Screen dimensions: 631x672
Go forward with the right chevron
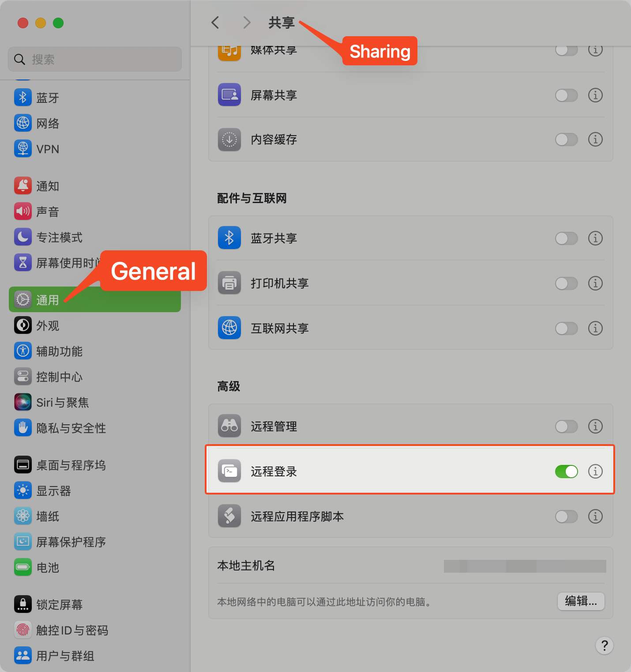click(247, 23)
